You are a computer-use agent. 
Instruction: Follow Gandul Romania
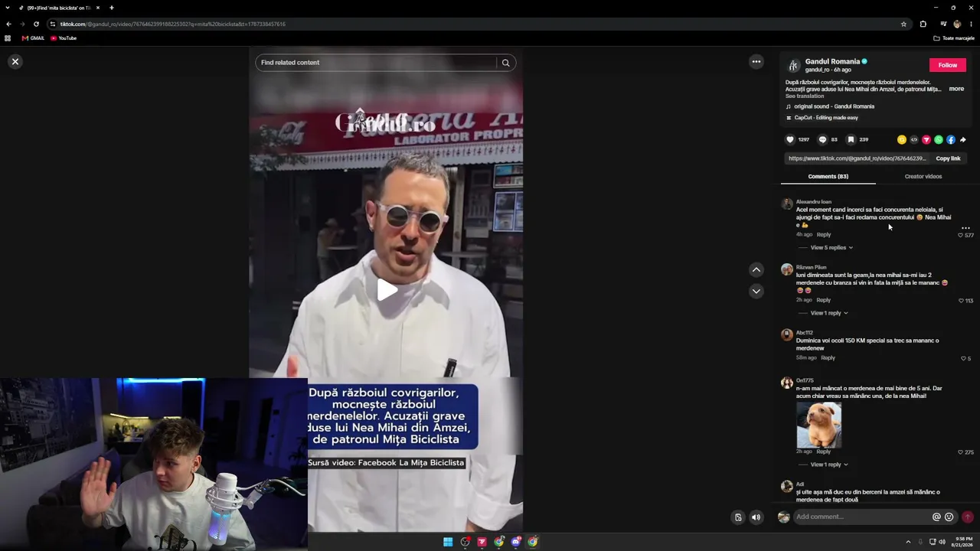coord(948,65)
